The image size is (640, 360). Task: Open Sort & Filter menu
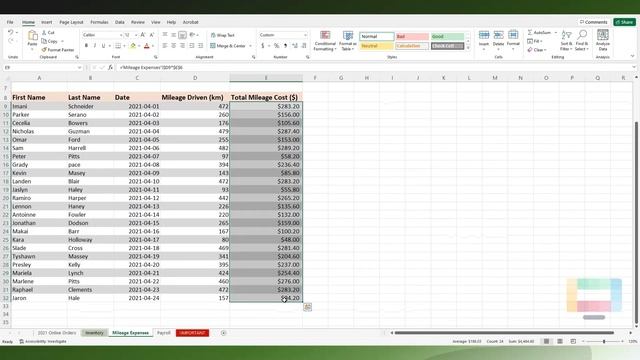pyautogui.click(x=566, y=40)
